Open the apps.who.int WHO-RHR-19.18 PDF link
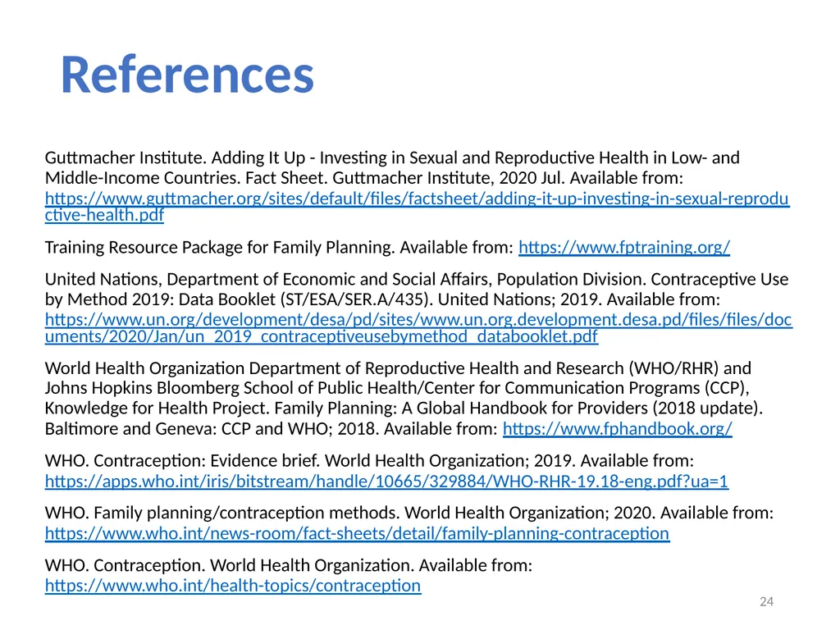 [386, 481]
